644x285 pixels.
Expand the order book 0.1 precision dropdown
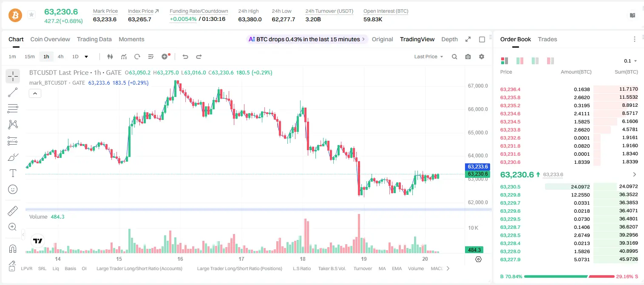tap(630, 61)
